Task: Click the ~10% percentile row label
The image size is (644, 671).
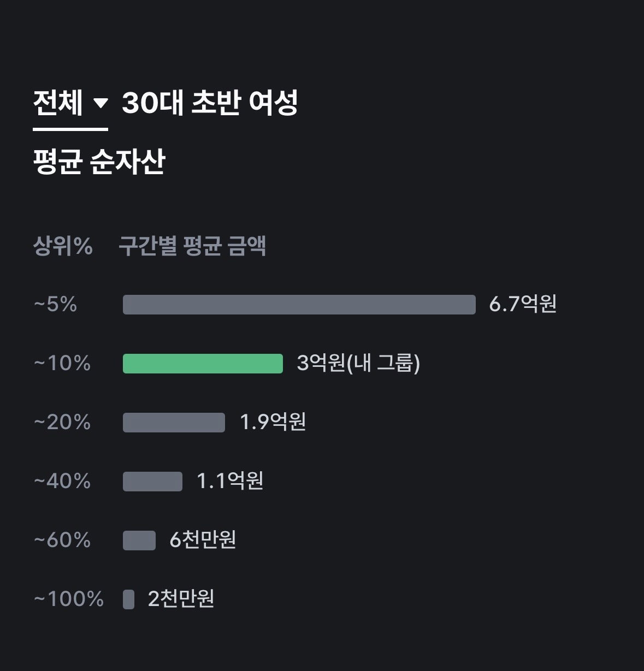Action: [62, 363]
